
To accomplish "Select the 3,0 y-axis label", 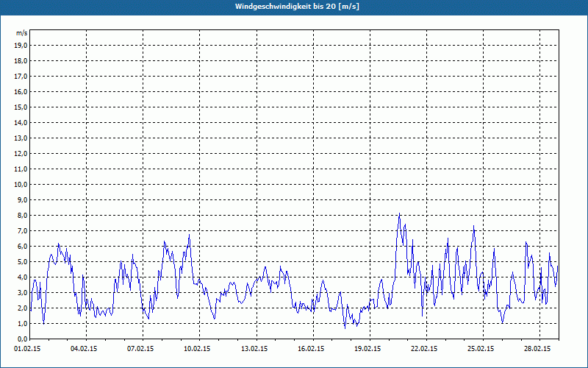I will click(x=23, y=292).
